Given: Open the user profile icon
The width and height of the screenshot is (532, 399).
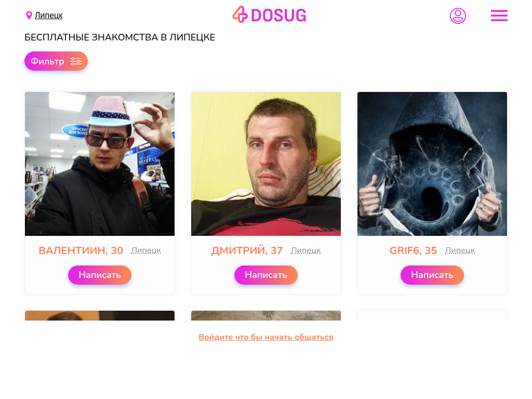Looking at the screenshot, I should pos(458,16).
